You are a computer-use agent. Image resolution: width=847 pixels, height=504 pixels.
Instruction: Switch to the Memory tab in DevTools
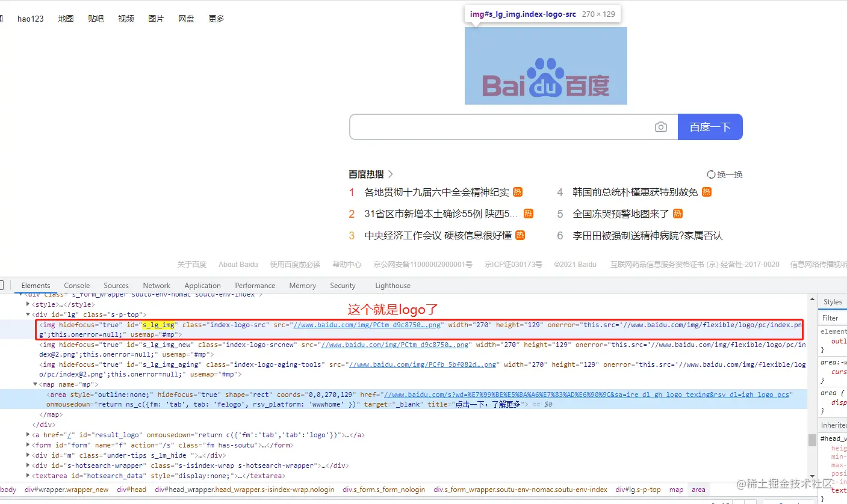coord(302,286)
